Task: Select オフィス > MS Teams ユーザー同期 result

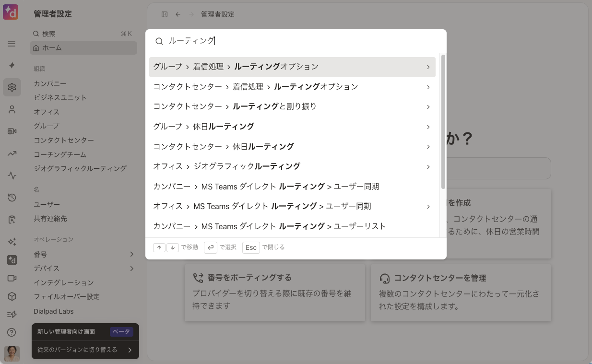Action: click(292, 206)
